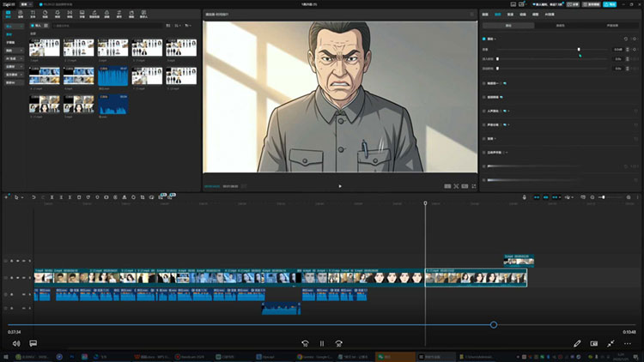Click the reset icon in the 基础 row

click(627, 39)
